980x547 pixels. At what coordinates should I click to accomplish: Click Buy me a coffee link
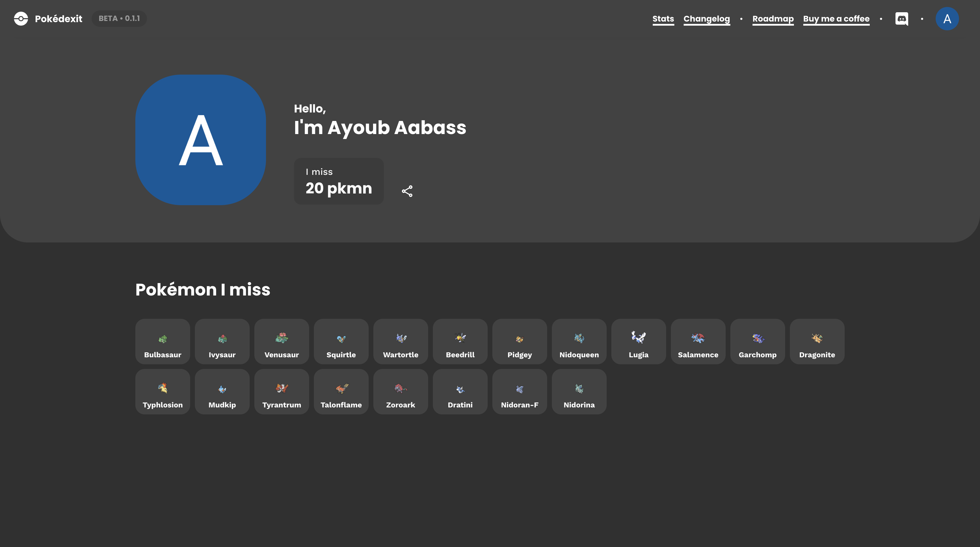point(836,19)
